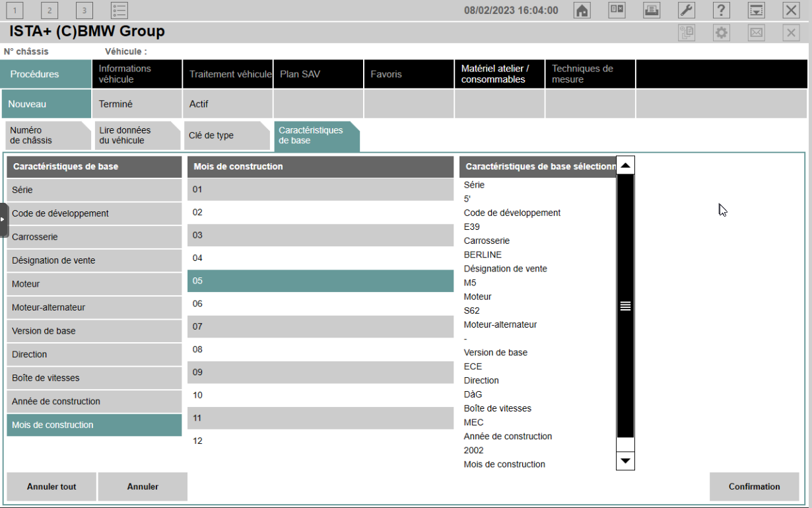This screenshot has width=812, height=508.
Task: Select month 08 in the list
Action: coord(320,349)
